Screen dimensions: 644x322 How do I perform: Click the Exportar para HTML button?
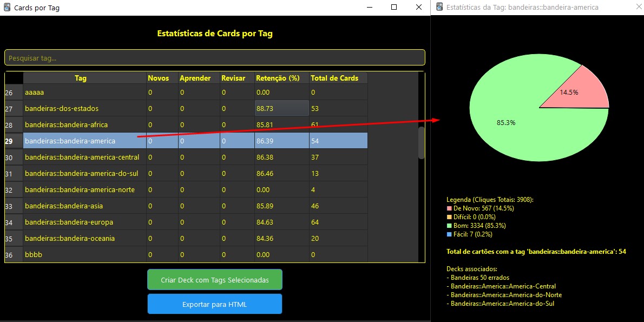click(214, 304)
